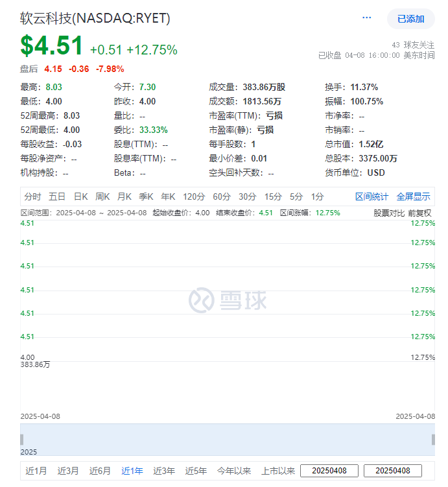
Task: Select the 月K chart tab
Action: [x=124, y=196]
